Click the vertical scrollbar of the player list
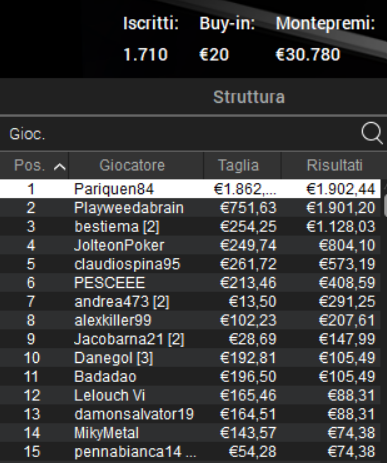 click(x=384, y=320)
